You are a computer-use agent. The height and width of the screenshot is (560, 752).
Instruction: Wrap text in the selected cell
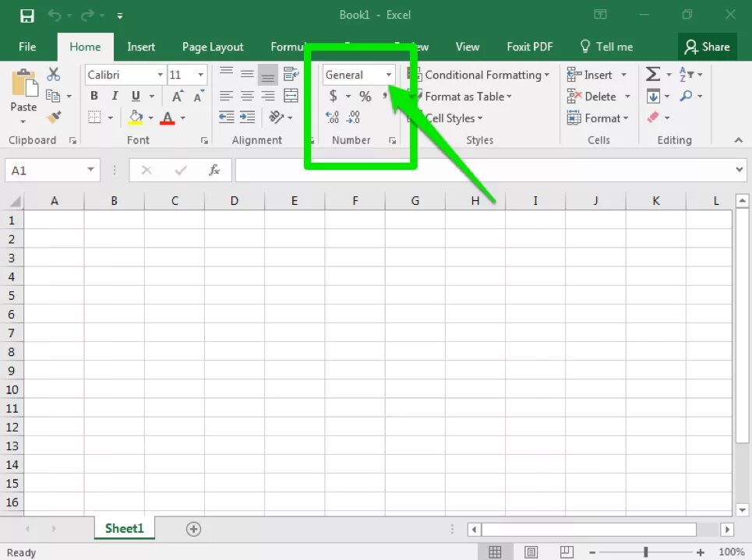pos(291,74)
